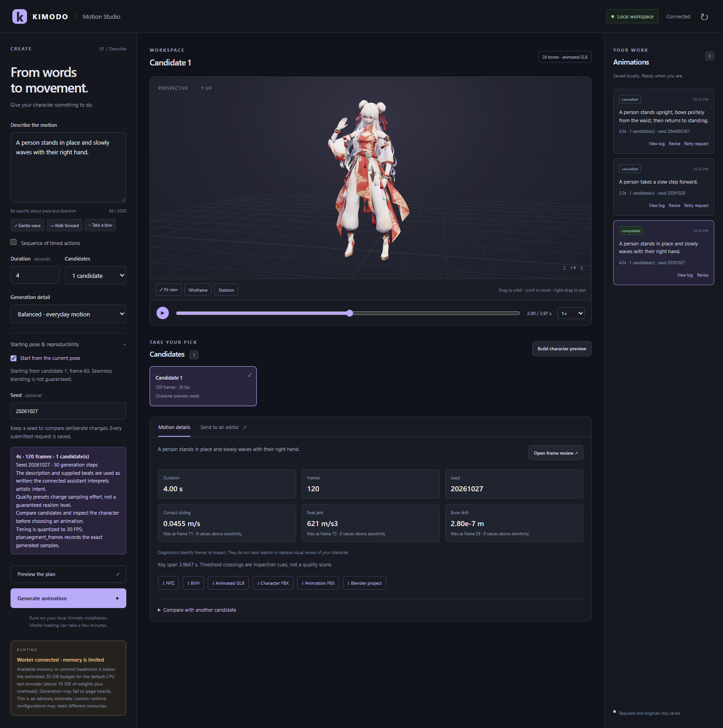The height and width of the screenshot is (728, 723).
Task: Open the Generation detail dropdown
Action: tap(68, 314)
